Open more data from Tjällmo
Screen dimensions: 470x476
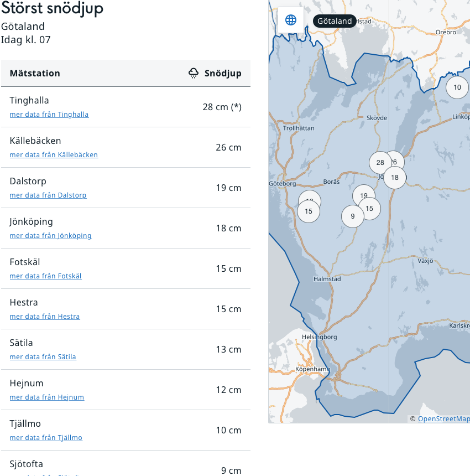pyautogui.click(x=46, y=438)
